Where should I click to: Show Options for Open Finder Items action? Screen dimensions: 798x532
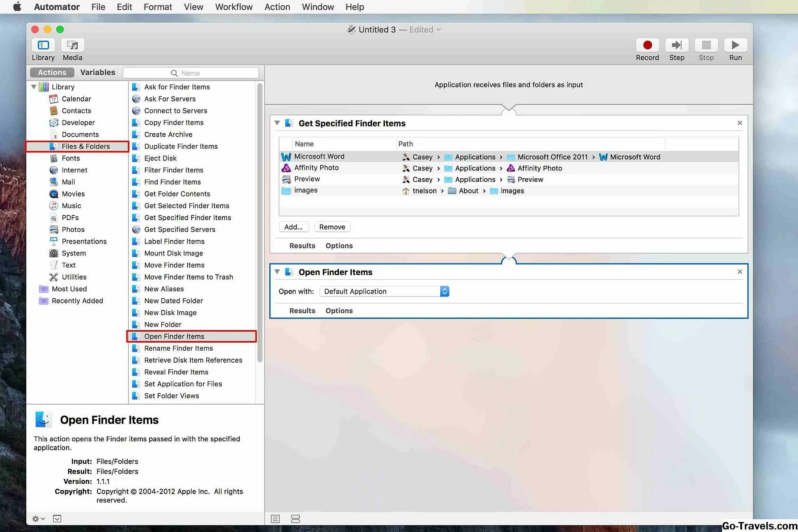pyautogui.click(x=339, y=310)
